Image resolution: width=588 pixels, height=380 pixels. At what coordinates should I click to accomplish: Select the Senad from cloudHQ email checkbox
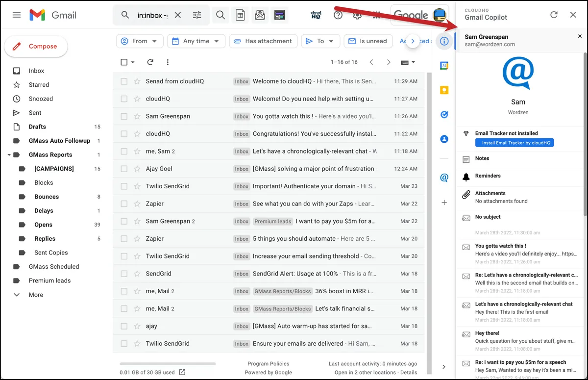(x=124, y=81)
